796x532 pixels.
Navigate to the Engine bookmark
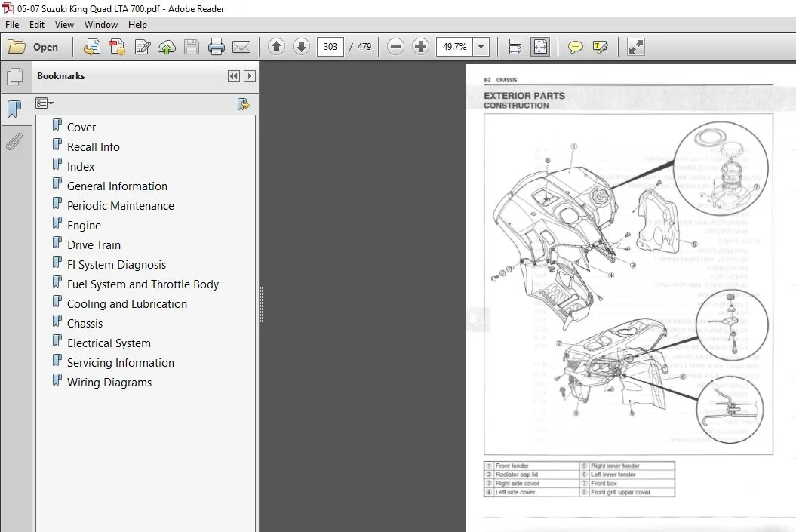click(84, 226)
